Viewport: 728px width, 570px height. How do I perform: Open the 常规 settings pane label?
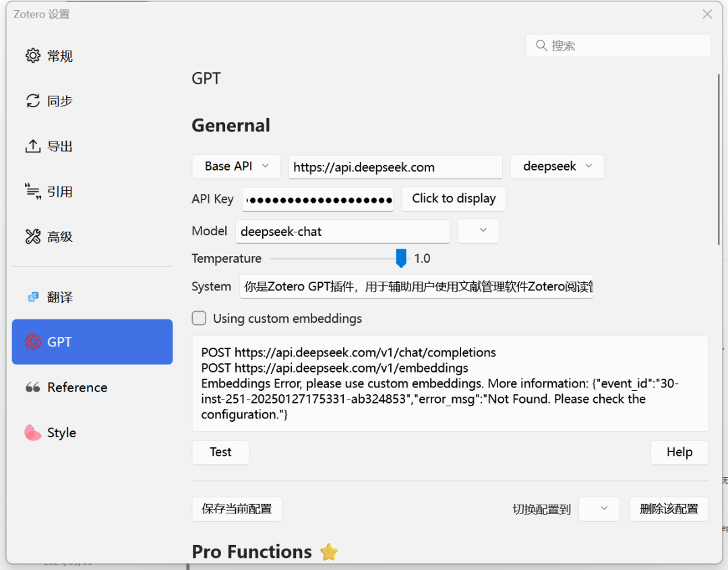click(60, 56)
